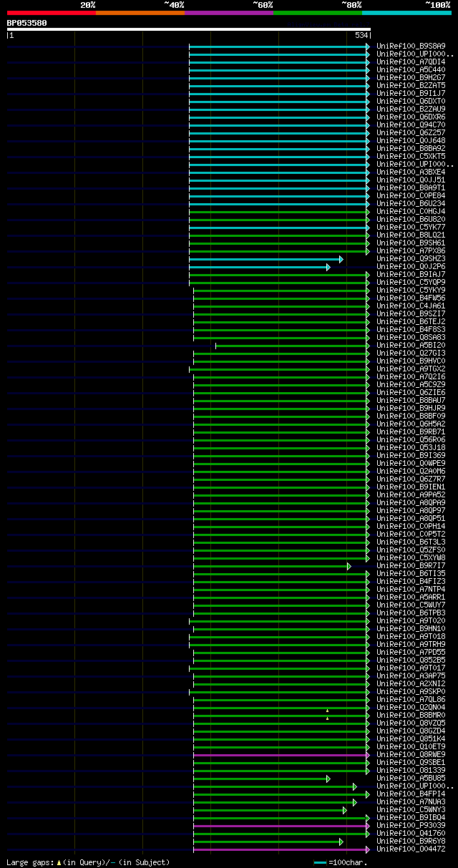Select label UniRef100_A7QL86

(x=411, y=700)
